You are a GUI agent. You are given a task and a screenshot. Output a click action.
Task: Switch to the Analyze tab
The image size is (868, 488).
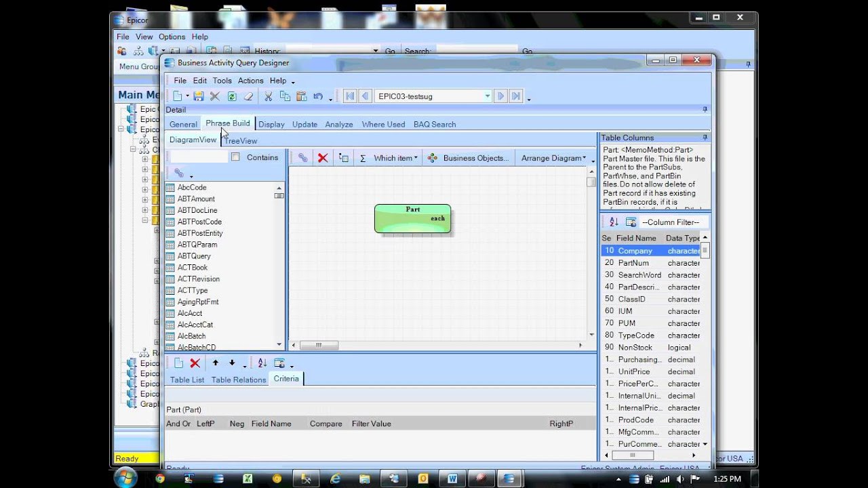339,124
